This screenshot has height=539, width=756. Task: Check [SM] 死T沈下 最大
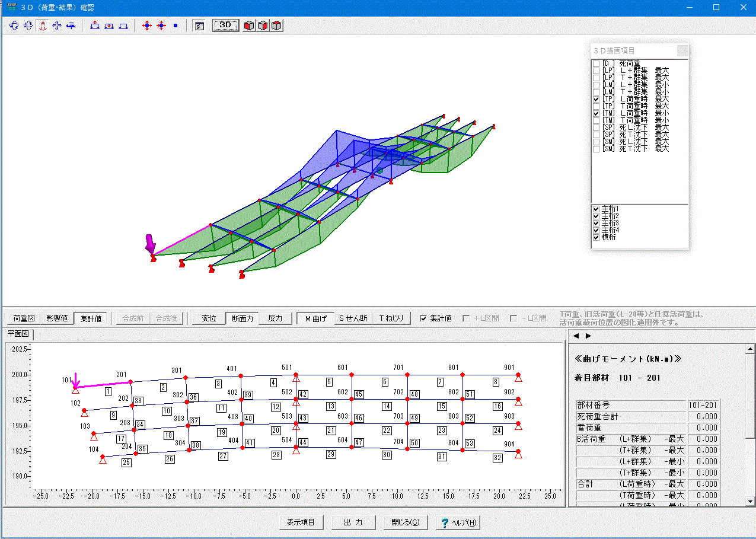coord(596,149)
